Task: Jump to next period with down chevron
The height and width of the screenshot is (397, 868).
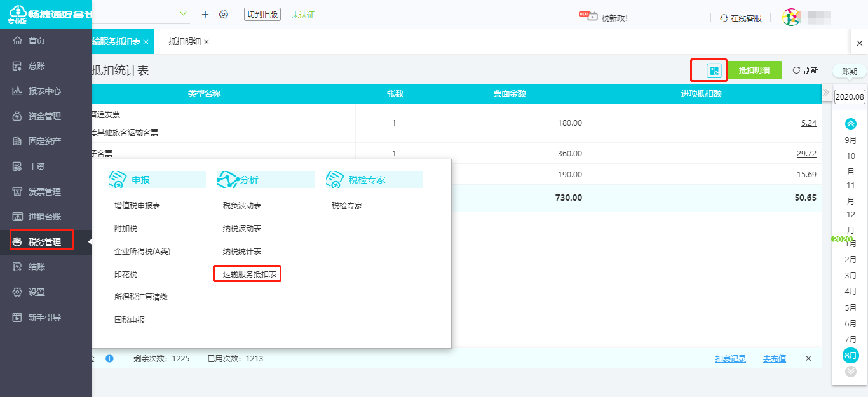Action: (x=851, y=372)
